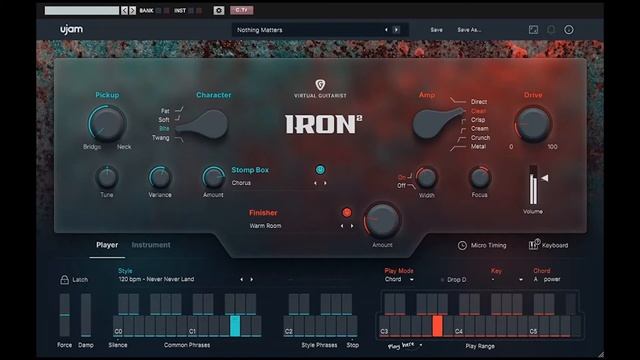
Task: Select Cream amp type
Action: click(x=480, y=129)
